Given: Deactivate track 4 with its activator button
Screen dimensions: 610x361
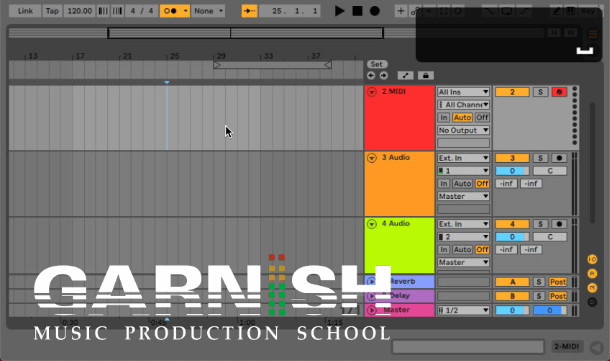Looking at the screenshot, I should 512,224.
